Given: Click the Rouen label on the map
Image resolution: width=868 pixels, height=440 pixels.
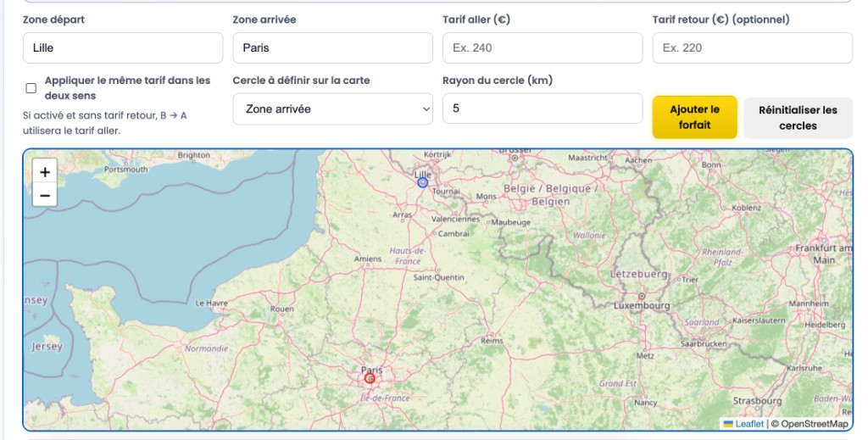Looking at the screenshot, I should tap(281, 309).
